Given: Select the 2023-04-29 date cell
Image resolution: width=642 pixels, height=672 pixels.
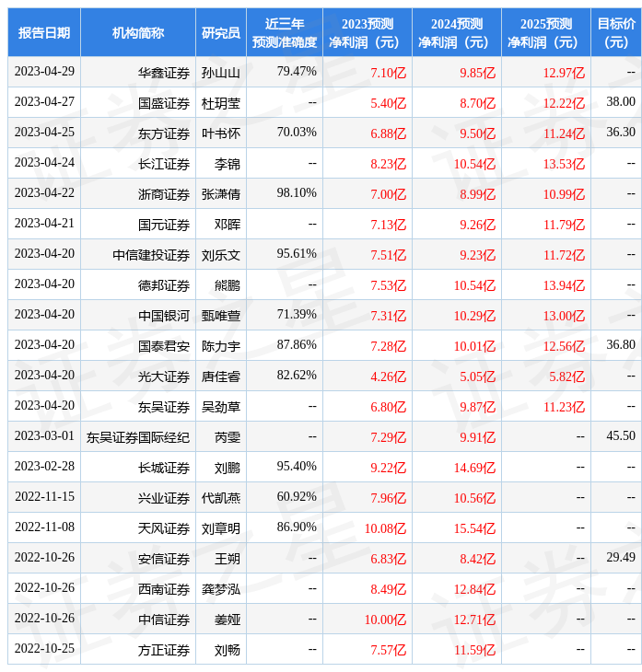Looking at the screenshot, I should click(x=44, y=72).
